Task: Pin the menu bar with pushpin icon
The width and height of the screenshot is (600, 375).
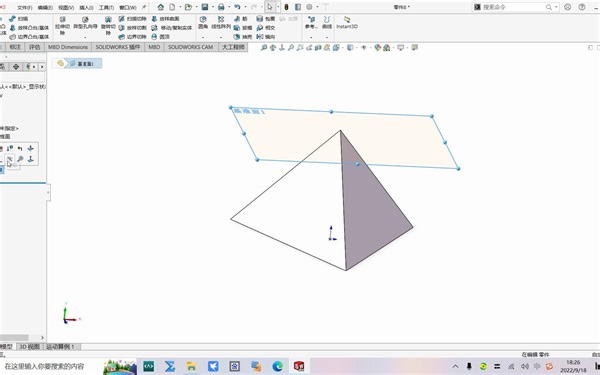Action: [144, 7]
